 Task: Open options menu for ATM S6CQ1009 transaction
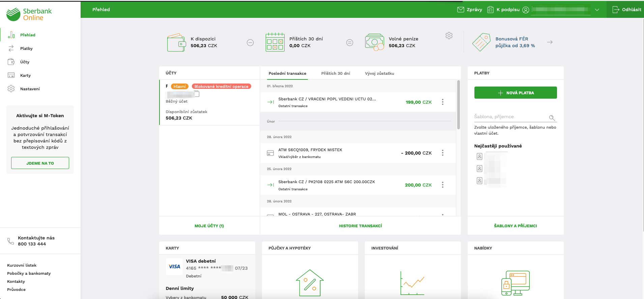[442, 153]
